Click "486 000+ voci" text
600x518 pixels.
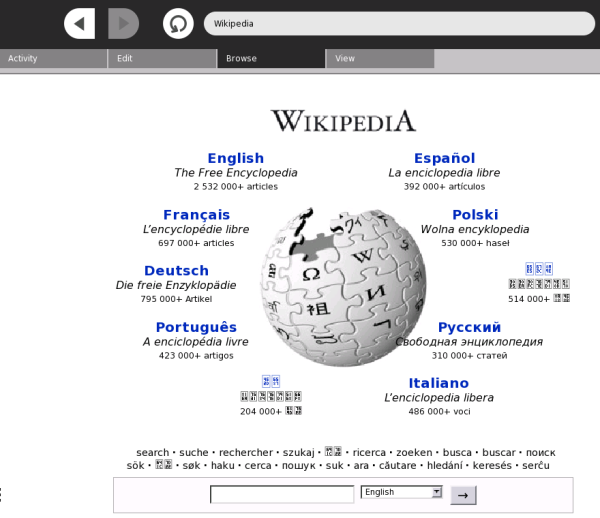point(439,412)
